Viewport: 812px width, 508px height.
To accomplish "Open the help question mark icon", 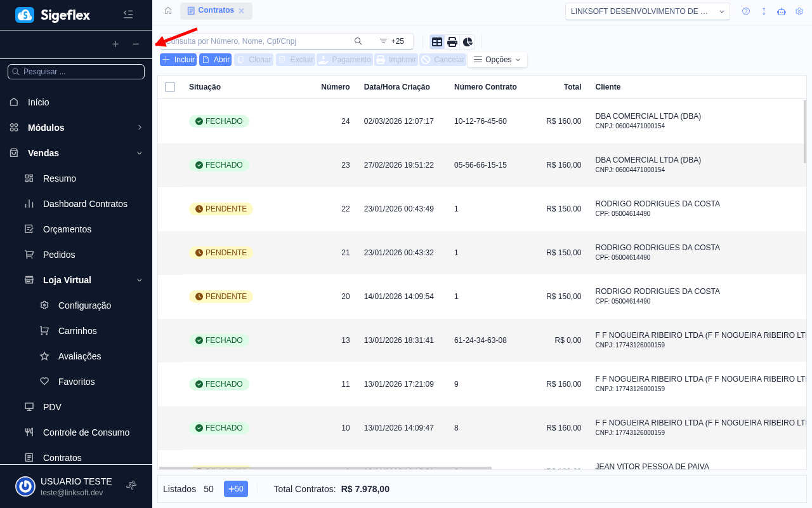I will [x=746, y=11].
